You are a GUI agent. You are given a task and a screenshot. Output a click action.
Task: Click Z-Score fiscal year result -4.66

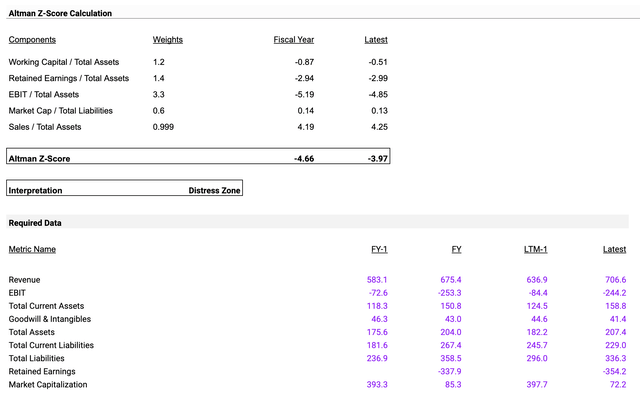(x=304, y=159)
